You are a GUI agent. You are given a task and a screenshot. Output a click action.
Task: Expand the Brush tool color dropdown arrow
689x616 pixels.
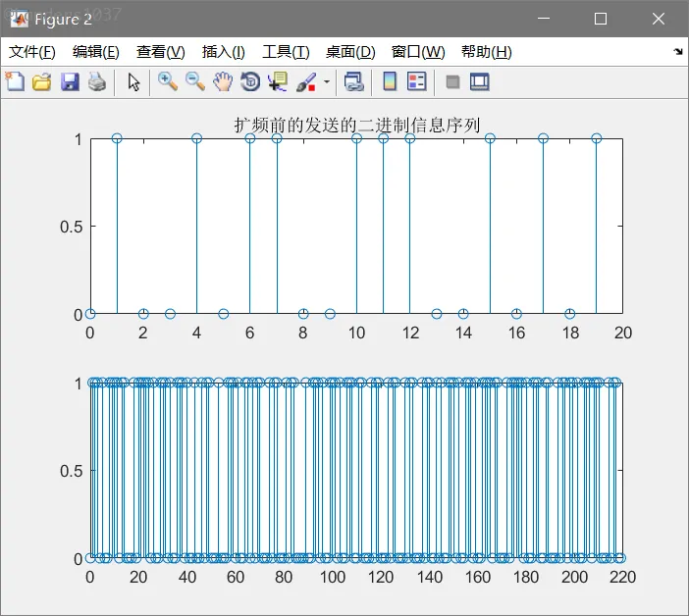point(326,82)
